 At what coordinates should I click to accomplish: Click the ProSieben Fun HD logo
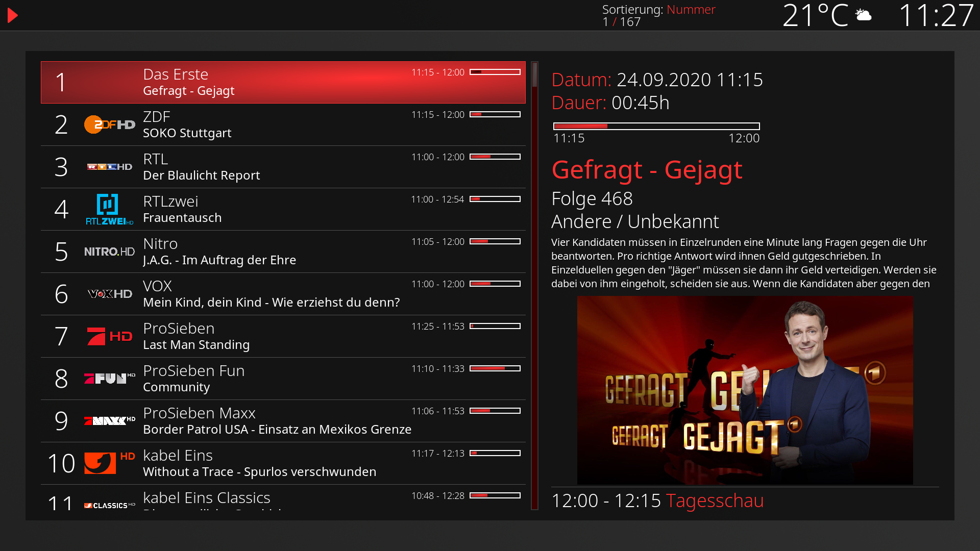(x=110, y=378)
